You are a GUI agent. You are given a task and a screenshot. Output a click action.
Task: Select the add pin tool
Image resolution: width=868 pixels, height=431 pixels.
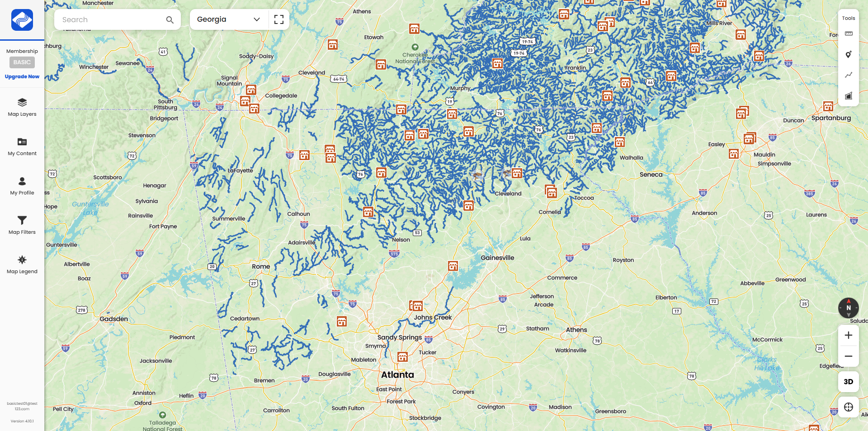(x=849, y=54)
